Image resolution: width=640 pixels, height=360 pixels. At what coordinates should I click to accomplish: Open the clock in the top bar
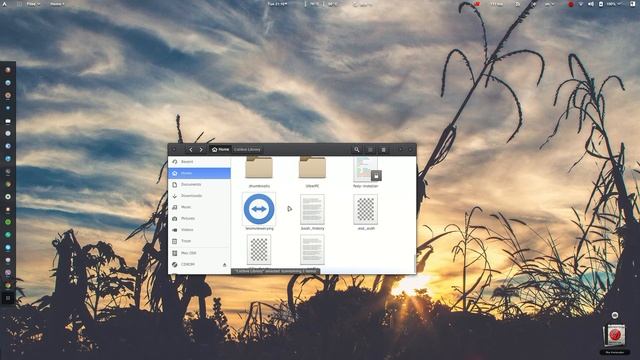[x=277, y=4]
